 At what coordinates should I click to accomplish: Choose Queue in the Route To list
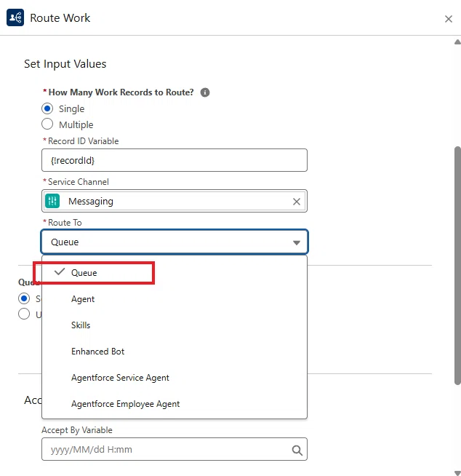click(175, 273)
